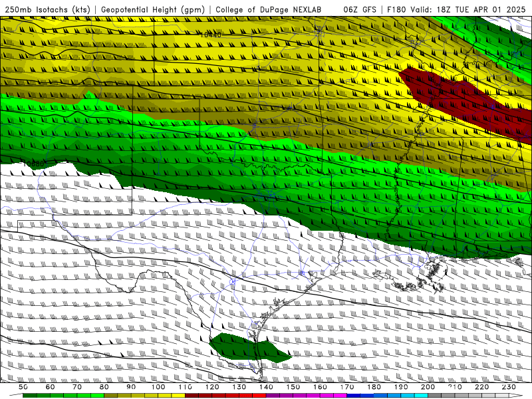
Task: Select the cyan swatch just before 200
Action: [x=421, y=396]
